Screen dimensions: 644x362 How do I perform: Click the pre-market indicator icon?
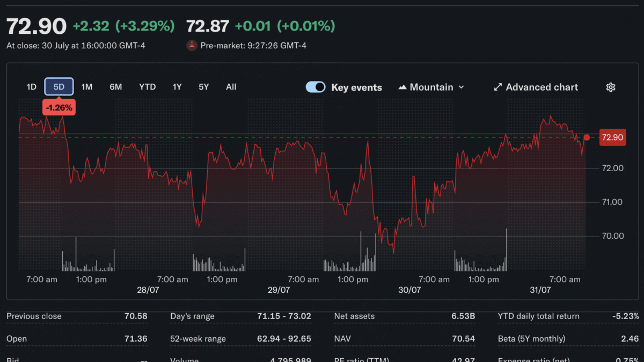point(192,46)
